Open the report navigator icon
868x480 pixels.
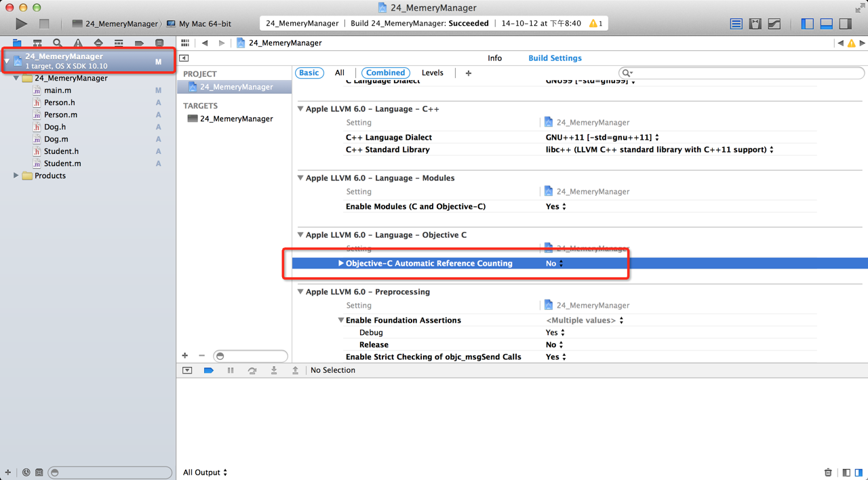tap(159, 43)
